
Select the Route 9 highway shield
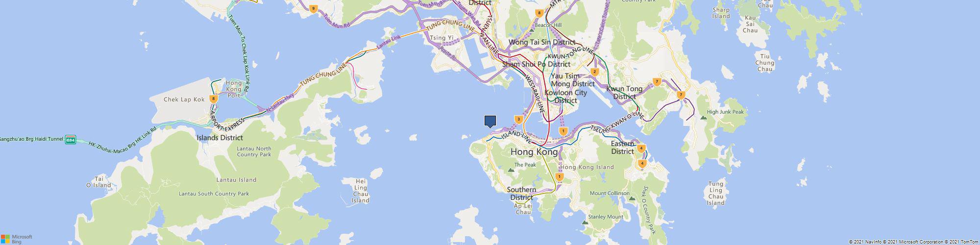pyautogui.click(x=313, y=8)
